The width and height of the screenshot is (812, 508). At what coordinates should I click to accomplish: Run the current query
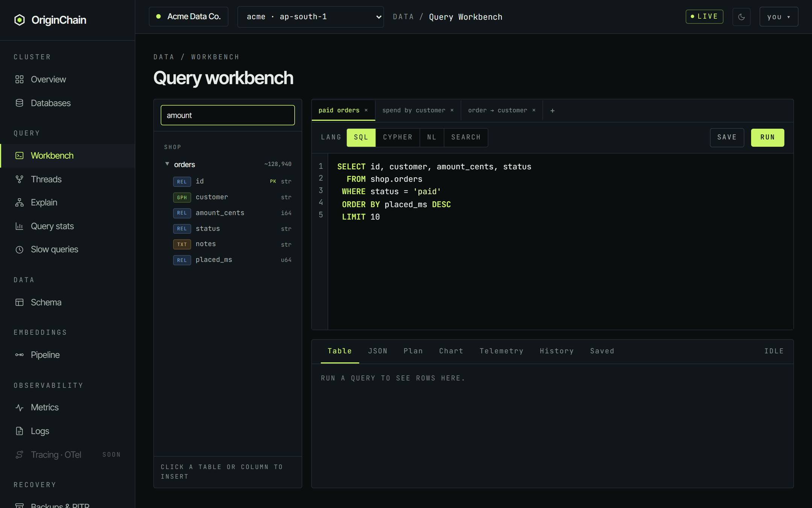[x=767, y=137]
